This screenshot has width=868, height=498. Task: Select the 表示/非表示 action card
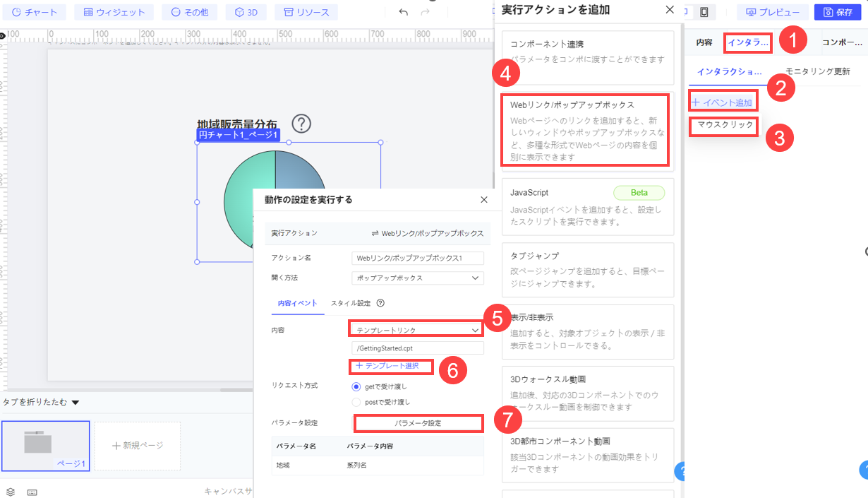pos(588,331)
